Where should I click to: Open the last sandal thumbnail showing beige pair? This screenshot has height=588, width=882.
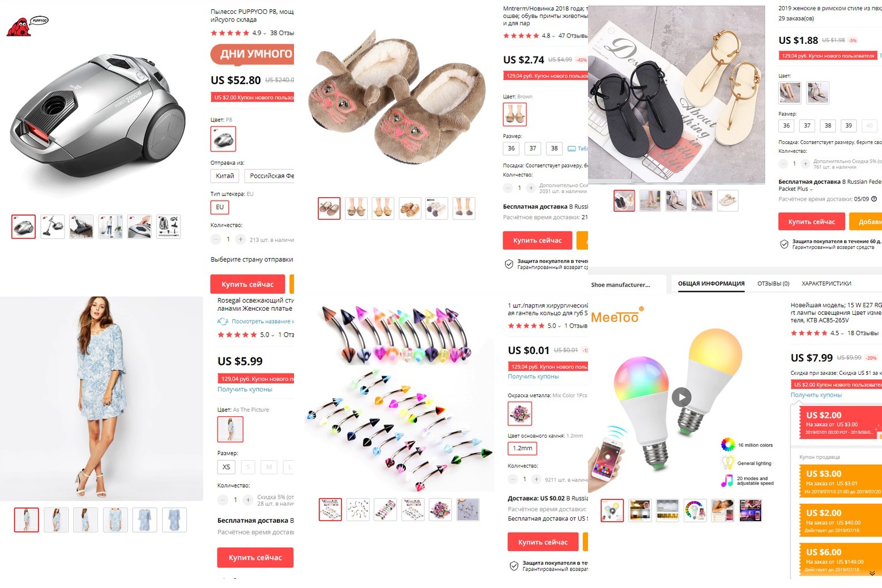coord(728,201)
